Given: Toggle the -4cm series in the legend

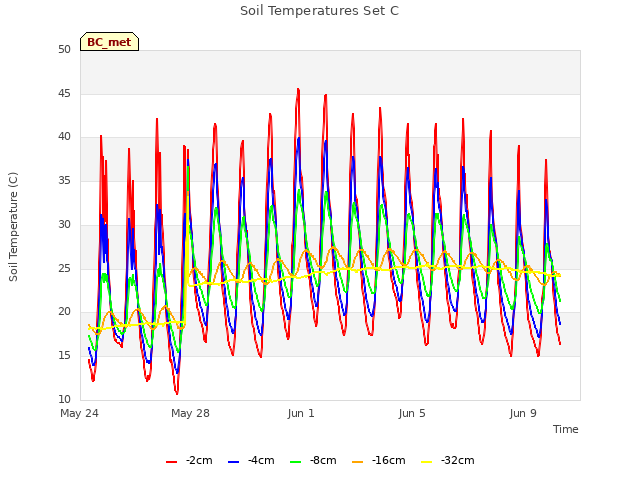Looking at the screenshot, I should [x=251, y=460].
